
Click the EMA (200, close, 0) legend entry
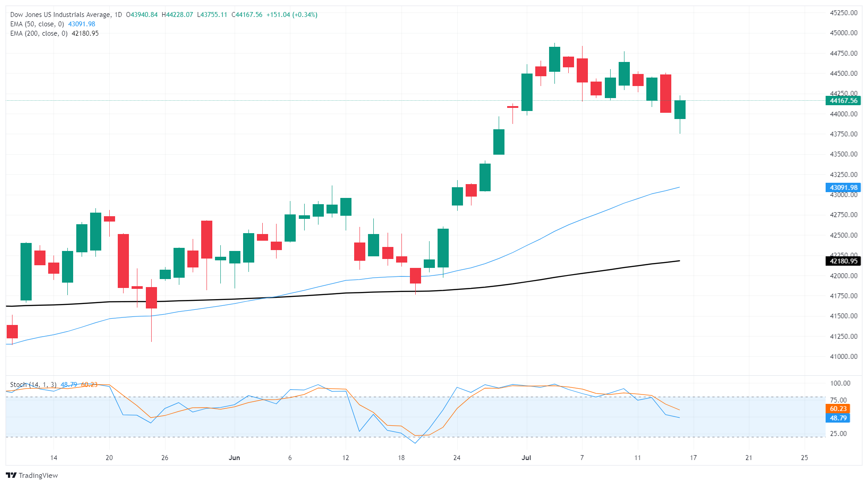coord(39,33)
